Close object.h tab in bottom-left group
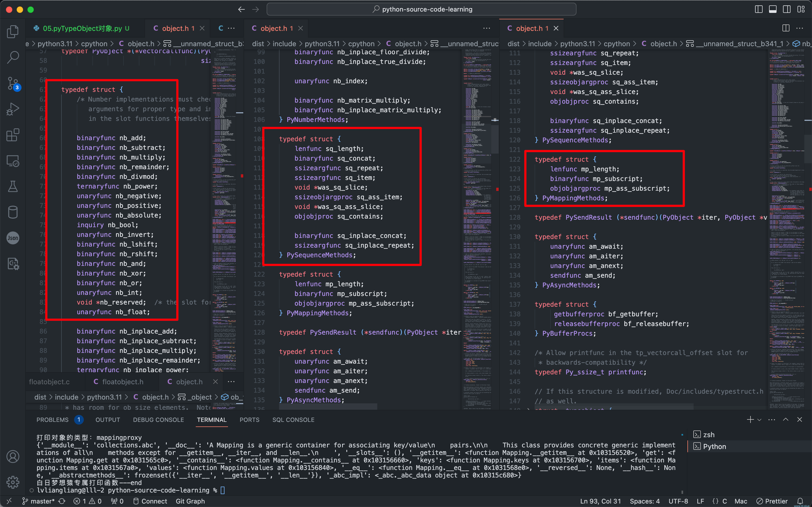Screen dimensions: 812x507 (x=215, y=382)
